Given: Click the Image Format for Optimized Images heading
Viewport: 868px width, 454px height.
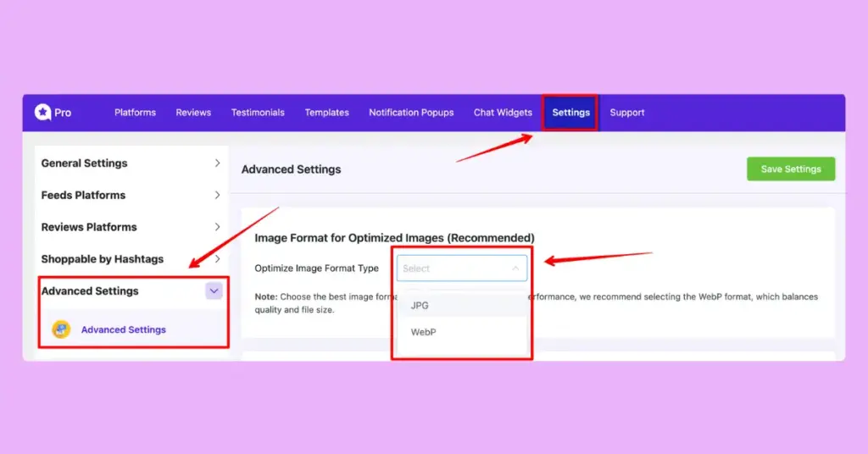Looking at the screenshot, I should click(x=394, y=238).
